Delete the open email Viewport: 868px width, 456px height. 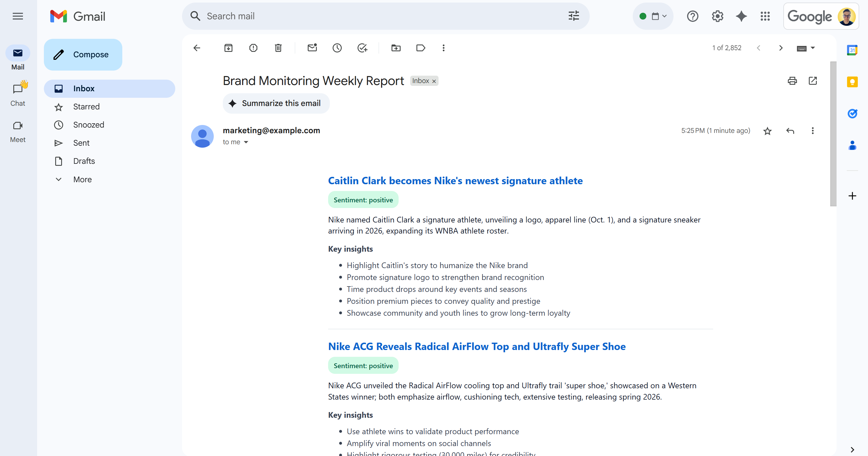[278, 48]
